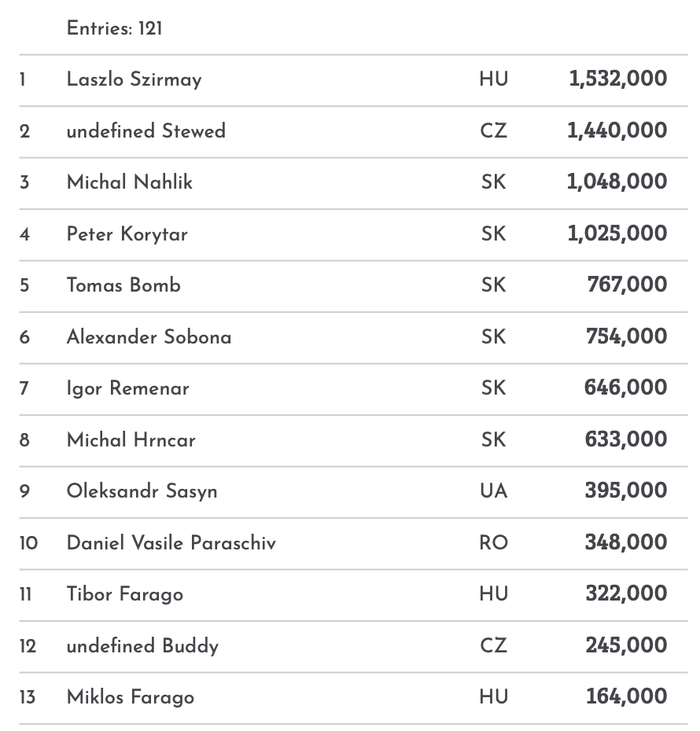Viewport: 700px width, 731px height.
Task: Choose Michal Hrncar from the table
Action: click(x=131, y=440)
